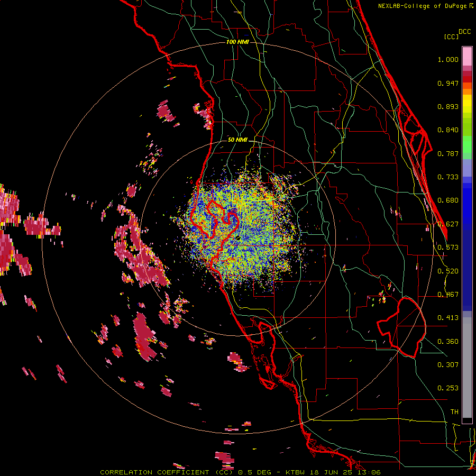Click the TH threshold label
The width and height of the screenshot is (476, 476).
(x=454, y=412)
